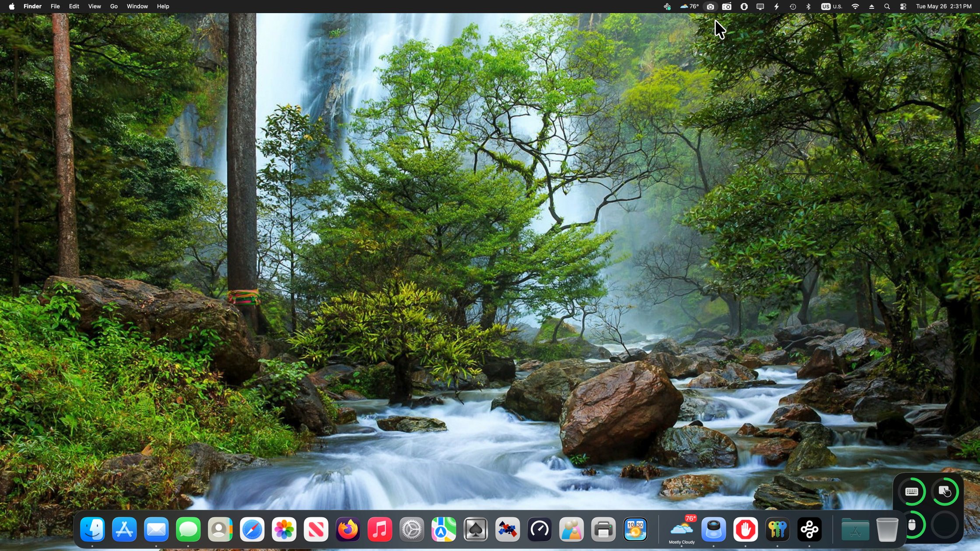Open the display monitor menu bar icon
980x551 pixels.
point(760,7)
